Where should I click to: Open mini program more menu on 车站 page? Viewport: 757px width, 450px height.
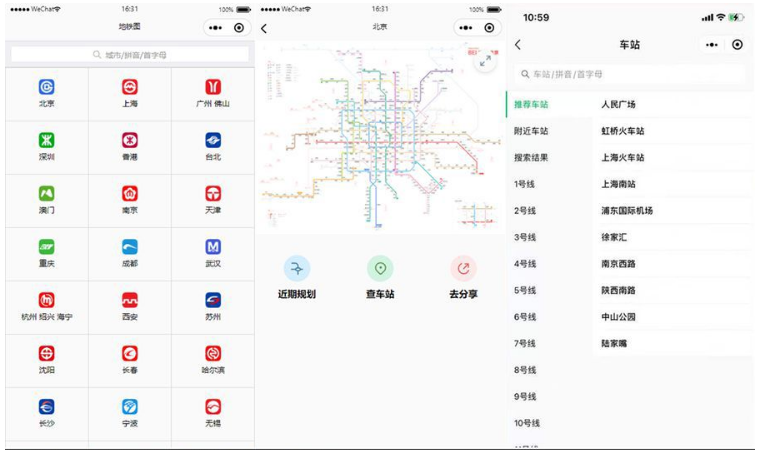711,45
